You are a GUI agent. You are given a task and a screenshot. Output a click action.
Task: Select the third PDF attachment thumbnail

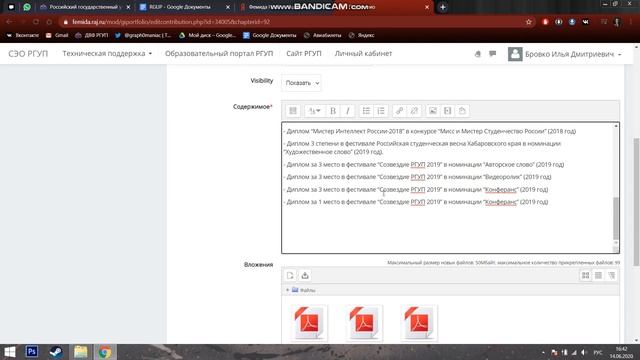[x=419, y=323]
